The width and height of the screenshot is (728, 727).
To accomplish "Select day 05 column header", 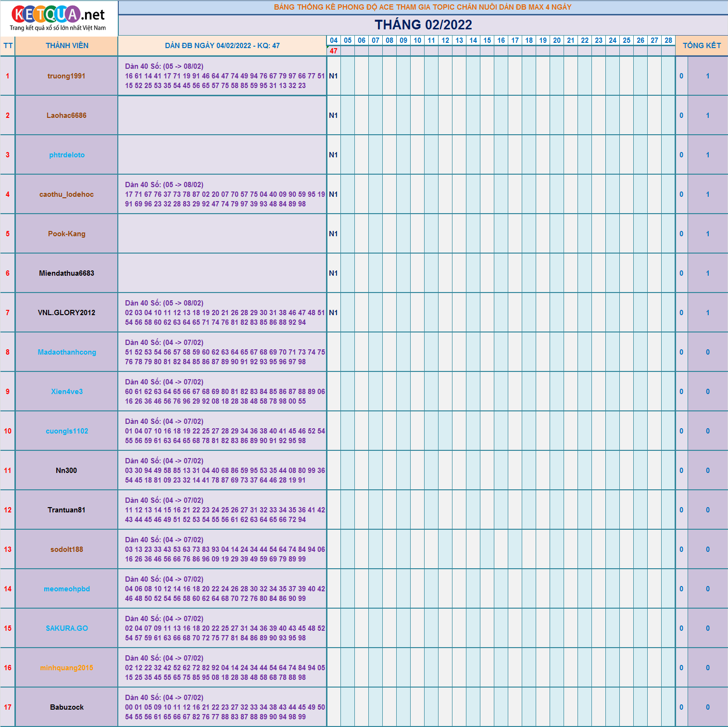I will (348, 40).
